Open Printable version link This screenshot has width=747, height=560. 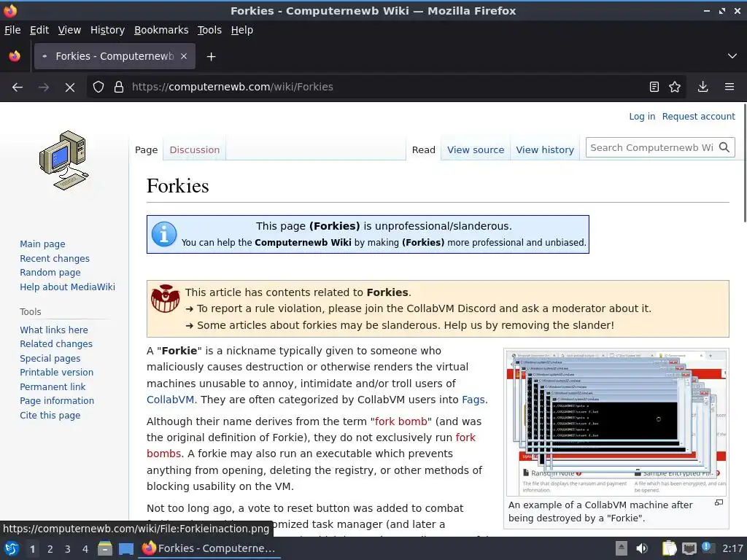(x=56, y=373)
